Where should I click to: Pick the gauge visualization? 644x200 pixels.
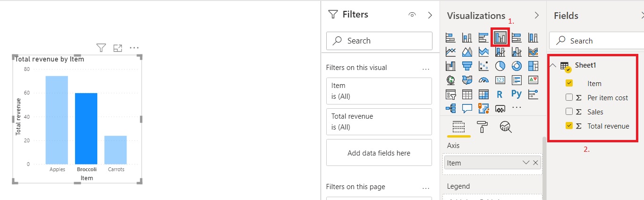click(x=483, y=80)
